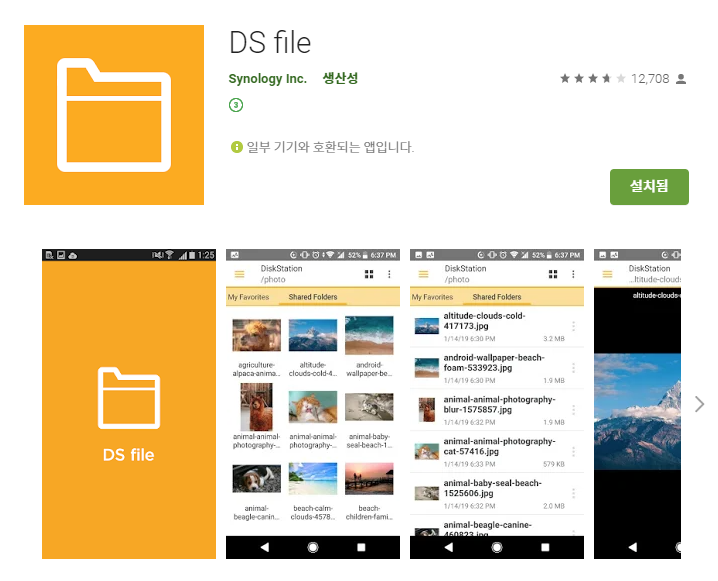This screenshot has width=718, height=581.
Task: Click three-dot overflow menu in second screenshot
Action: point(389,274)
